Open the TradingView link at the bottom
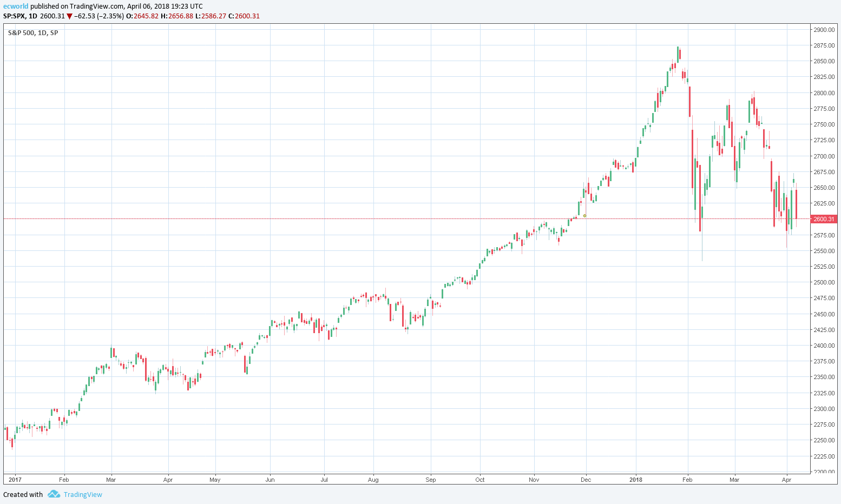The width and height of the screenshot is (841, 504). 83,494
